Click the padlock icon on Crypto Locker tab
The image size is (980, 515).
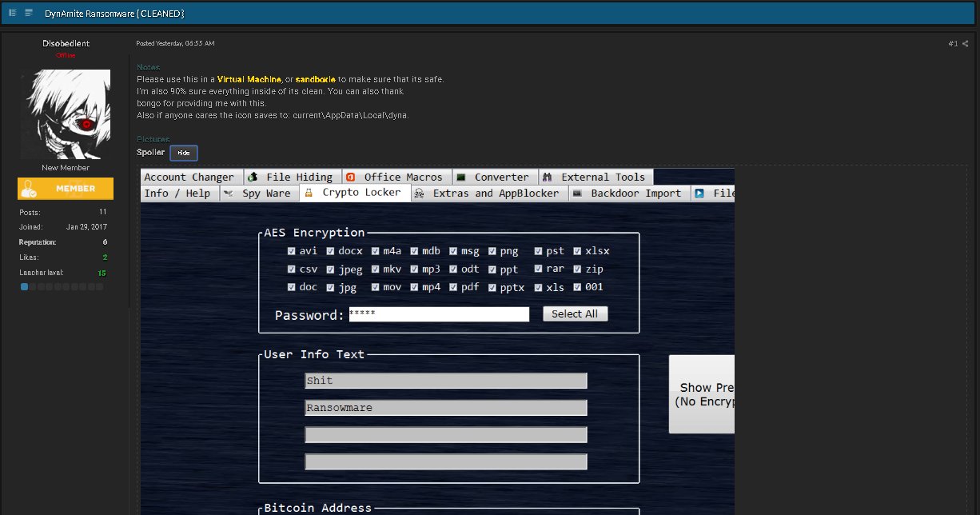309,193
